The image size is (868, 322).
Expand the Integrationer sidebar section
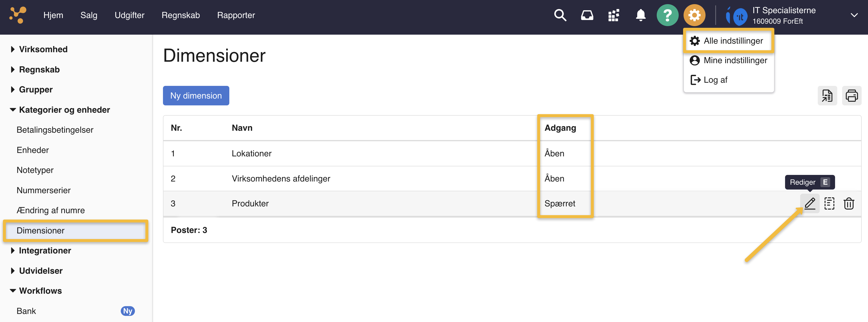(45, 251)
